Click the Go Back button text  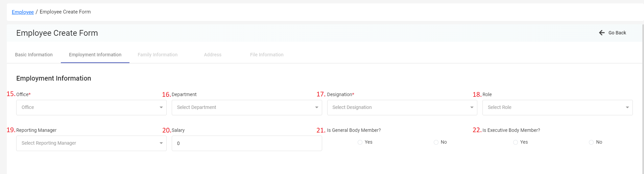click(617, 33)
